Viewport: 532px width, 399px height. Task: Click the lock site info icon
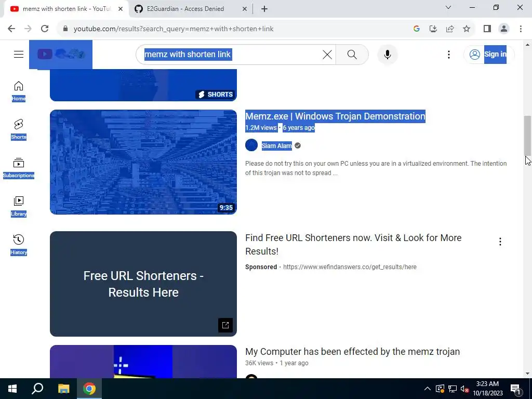click(x=65, y=29)
